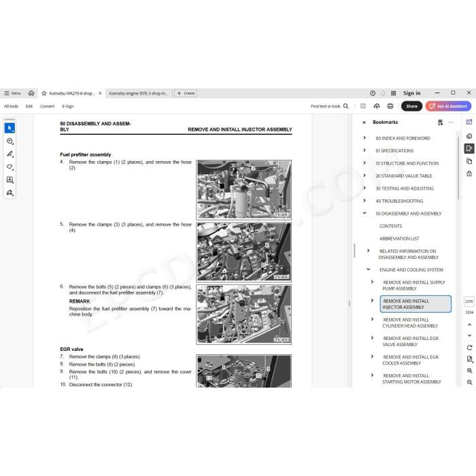Open REMOVE AND INSTALL EGR VALVE bookmark
This screenshot has width=476, height=476.
[x=410, y=341]
